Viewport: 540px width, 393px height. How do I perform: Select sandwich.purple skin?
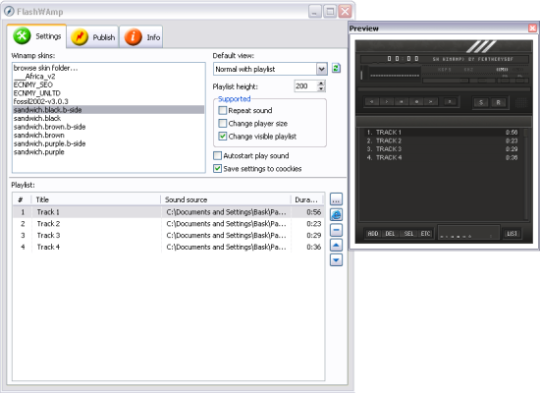click(x=108, y=152)
